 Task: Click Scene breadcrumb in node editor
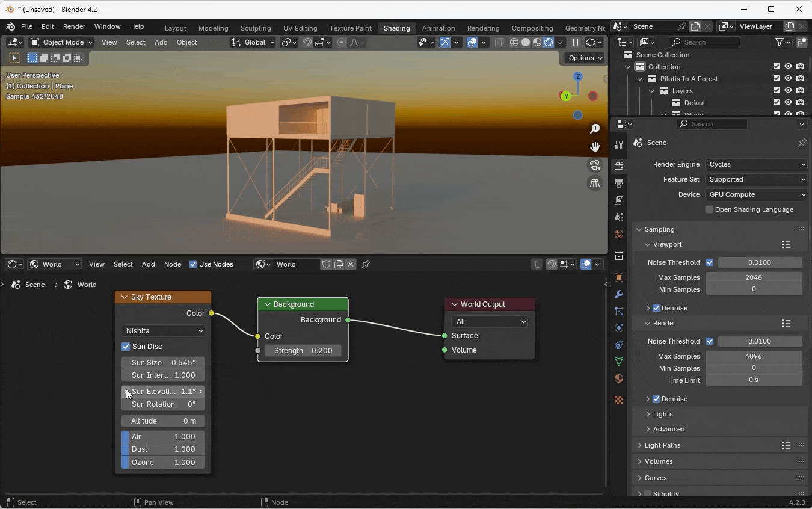[x=35, y=285]
